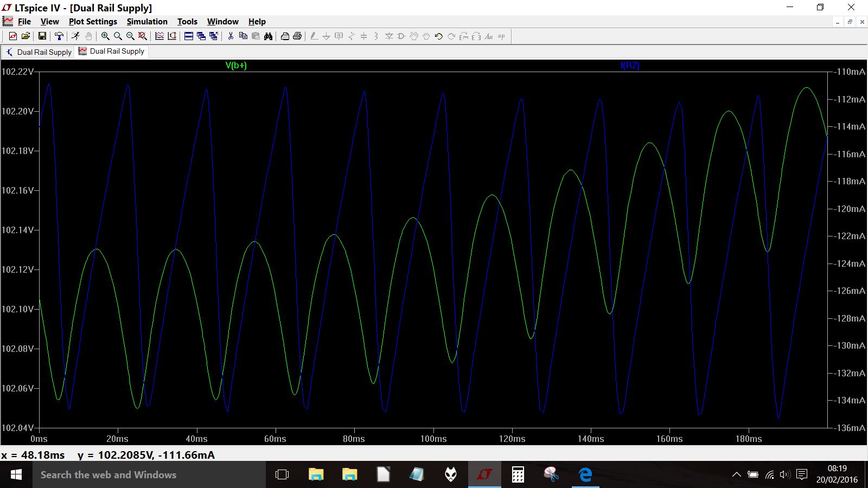Open the Action Center notification icon
Viewport: 868px width, 488px height.
(802, 475)
